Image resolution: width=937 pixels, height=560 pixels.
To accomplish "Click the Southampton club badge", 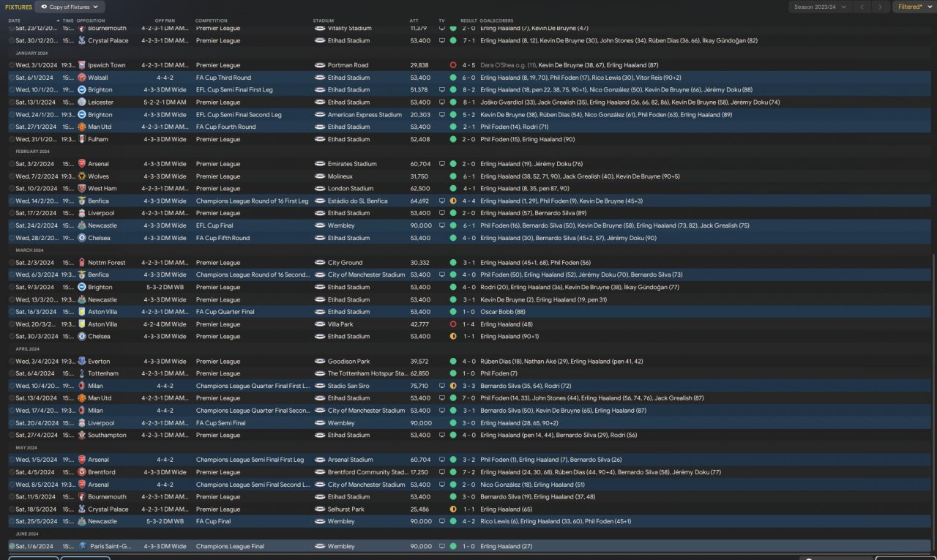I will click(82, 435).
